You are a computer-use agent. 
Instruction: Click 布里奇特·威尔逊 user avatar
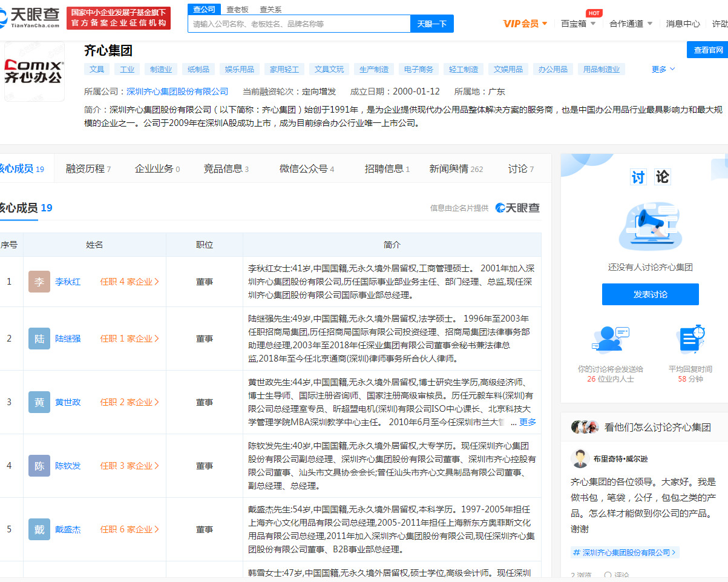(580, 459)
